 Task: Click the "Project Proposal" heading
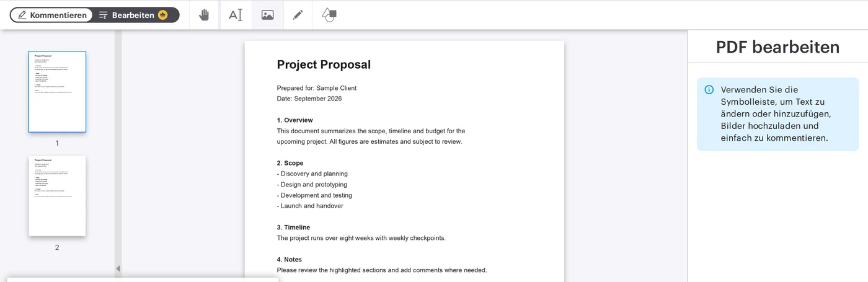click(324, 64)
